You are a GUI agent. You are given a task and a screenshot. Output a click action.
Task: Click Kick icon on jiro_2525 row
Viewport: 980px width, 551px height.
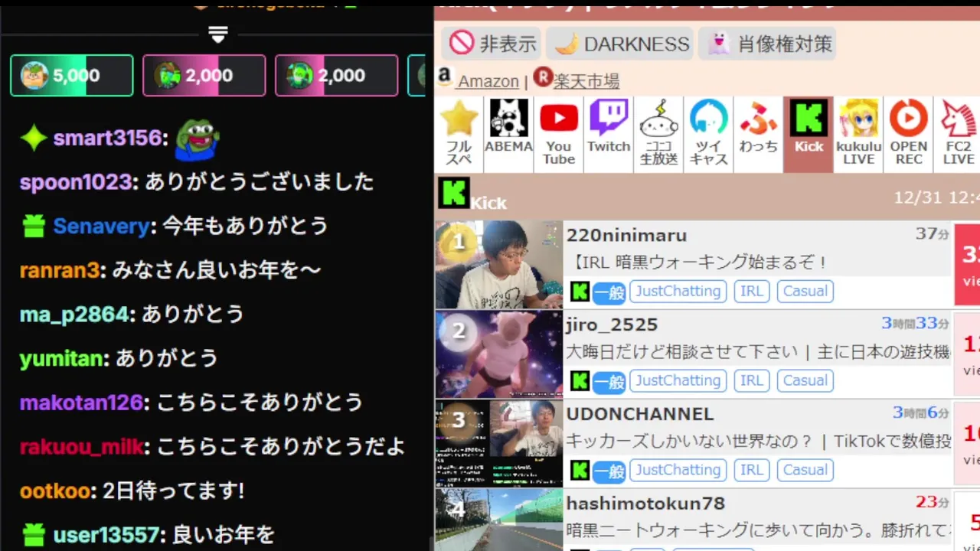(580, 381)
